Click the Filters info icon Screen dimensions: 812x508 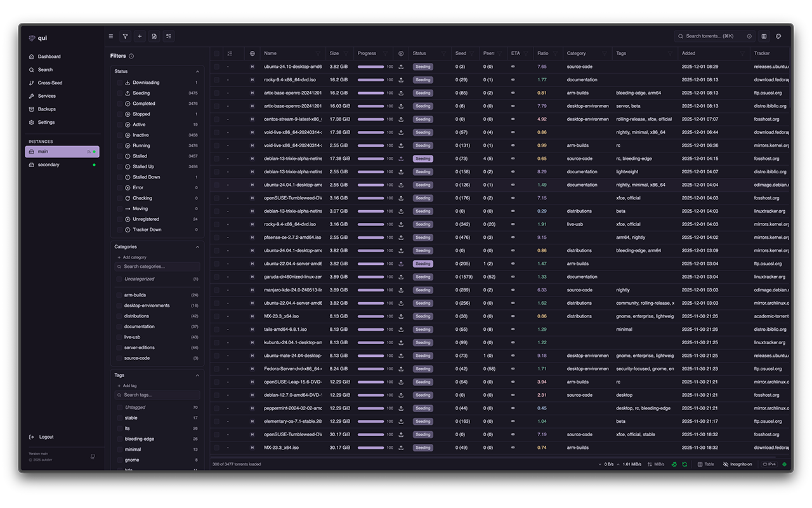click(131, 56)
